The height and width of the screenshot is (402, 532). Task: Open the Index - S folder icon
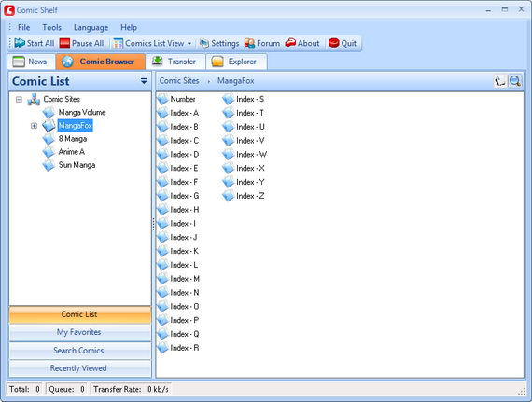[x=229, y=99]
